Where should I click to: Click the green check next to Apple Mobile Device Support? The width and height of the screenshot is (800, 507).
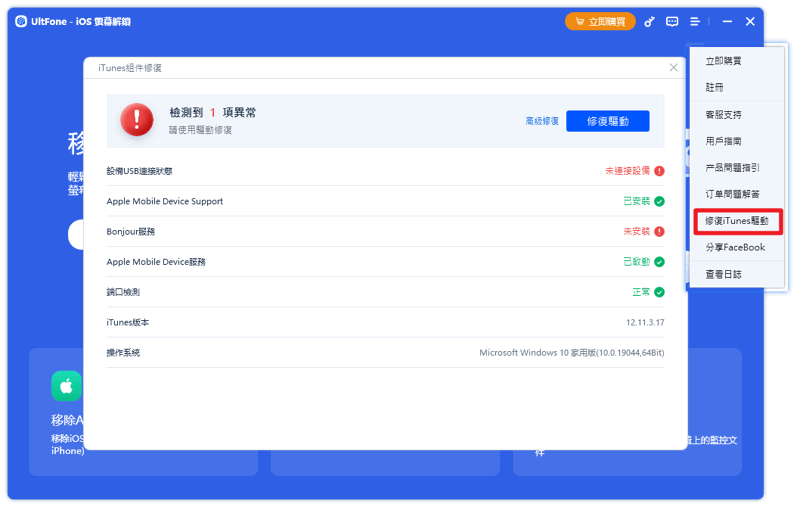(659, 201)
